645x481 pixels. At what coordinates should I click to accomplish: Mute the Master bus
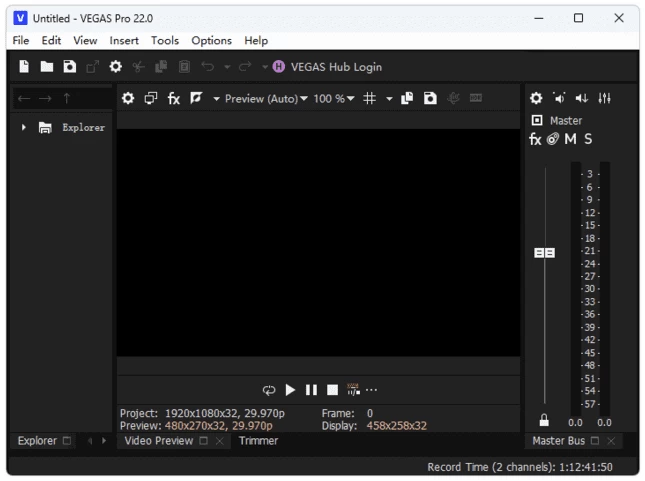[x=570, y=139]
